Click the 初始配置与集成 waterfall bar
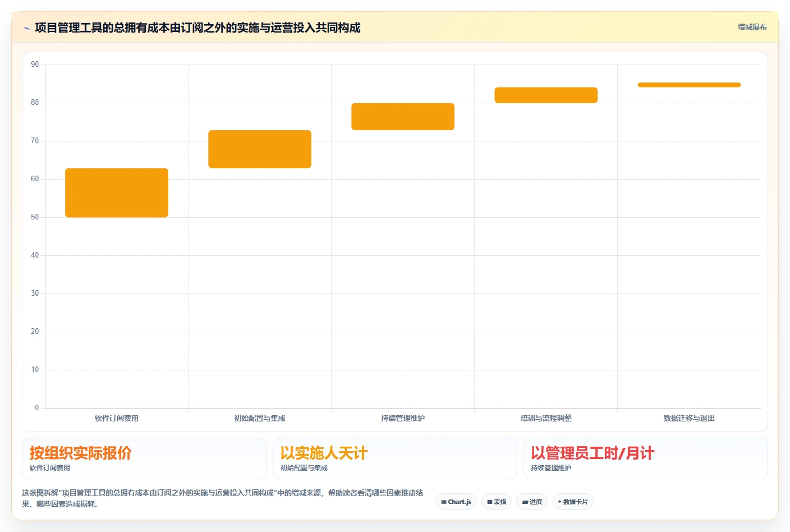 (x=260, y=149)
